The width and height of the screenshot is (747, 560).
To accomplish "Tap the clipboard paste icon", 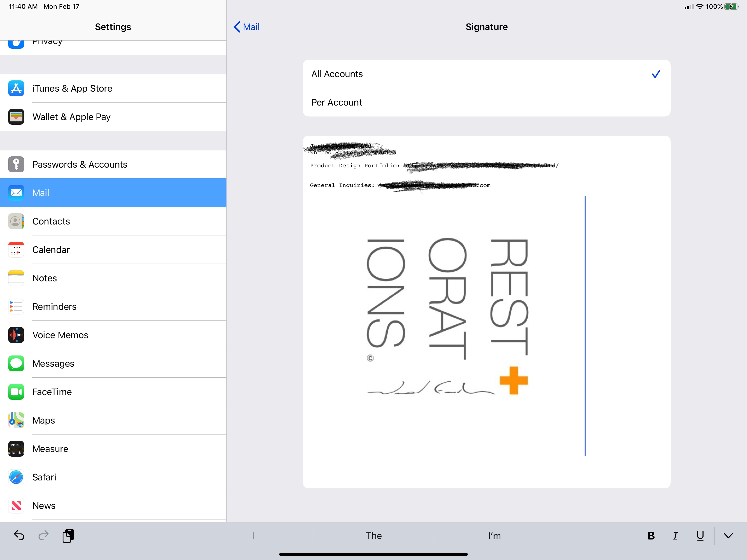I will (x=68, y=536).
